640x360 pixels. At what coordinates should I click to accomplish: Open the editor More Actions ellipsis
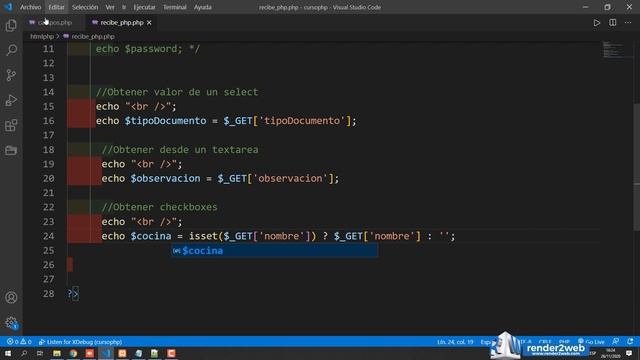(x=628, y=23)
